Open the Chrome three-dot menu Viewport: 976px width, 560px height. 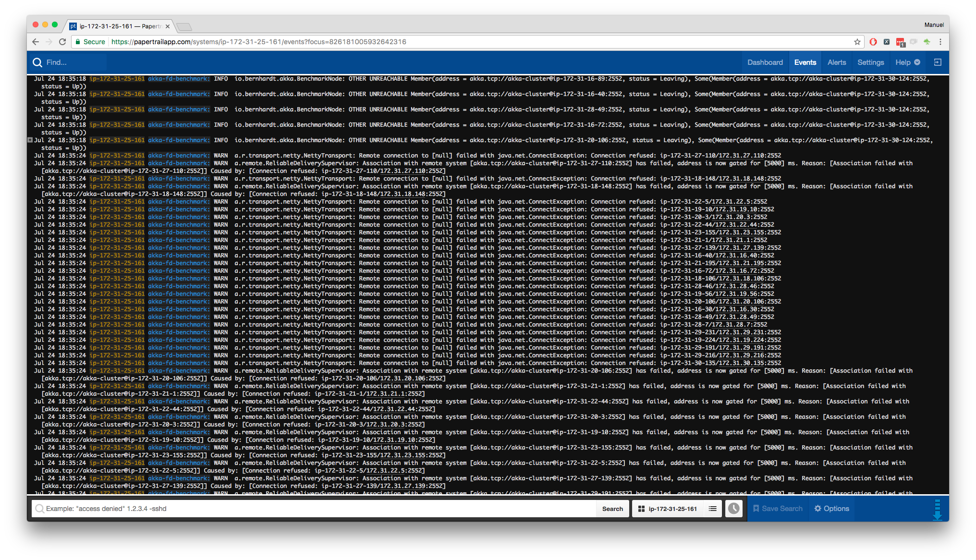[940, 42]
